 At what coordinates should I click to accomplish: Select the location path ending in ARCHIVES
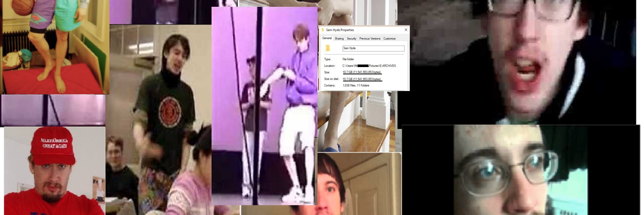pos(369,66)
